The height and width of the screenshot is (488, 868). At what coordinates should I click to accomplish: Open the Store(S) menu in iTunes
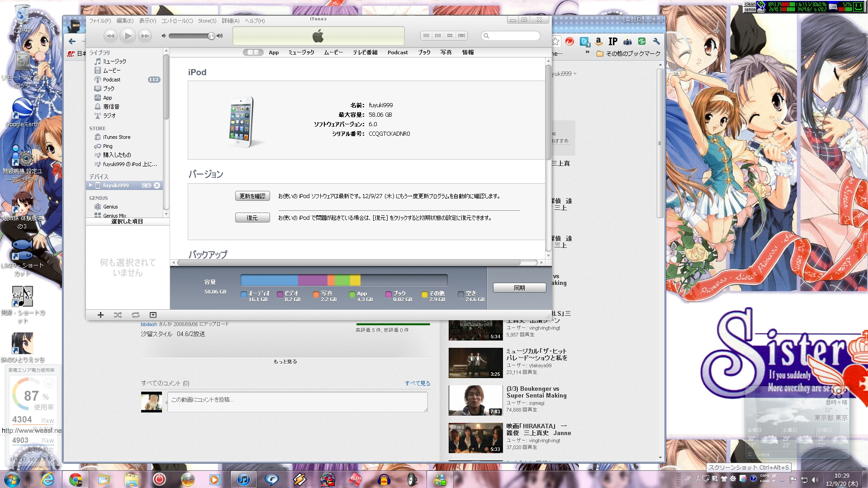[207, 21]
